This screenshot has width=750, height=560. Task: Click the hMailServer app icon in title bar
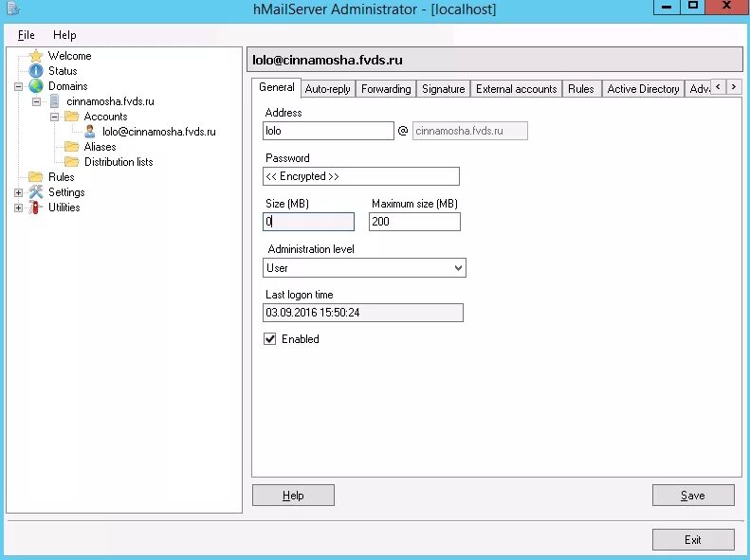click(x=13, y=9)
